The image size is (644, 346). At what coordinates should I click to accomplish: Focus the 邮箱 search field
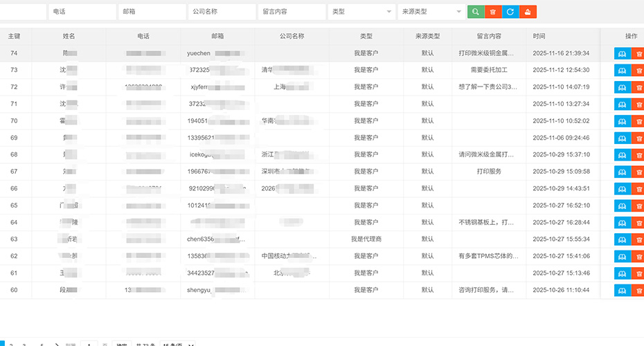(152, 12)
